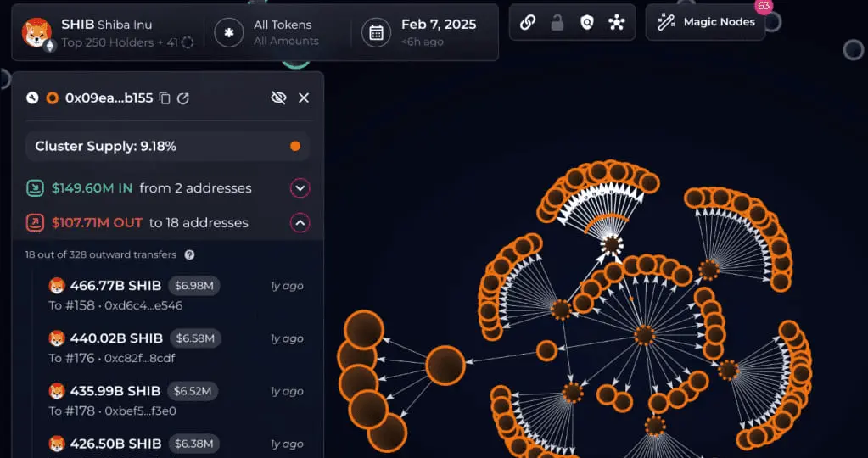Image resolution: width=868 pixels, height=458 pixels.
Task: Click the cluster nodes icon in toolbar
Action: pos(616,23)
